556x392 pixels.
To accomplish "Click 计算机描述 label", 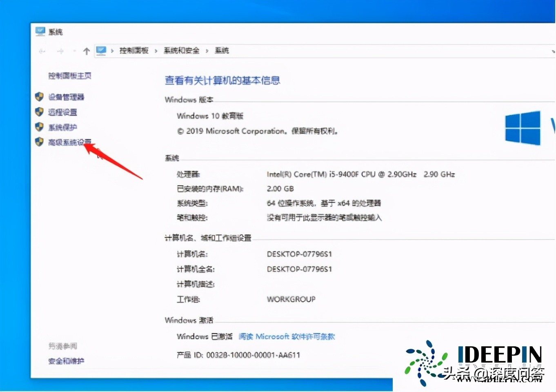I will coord(196,284).
